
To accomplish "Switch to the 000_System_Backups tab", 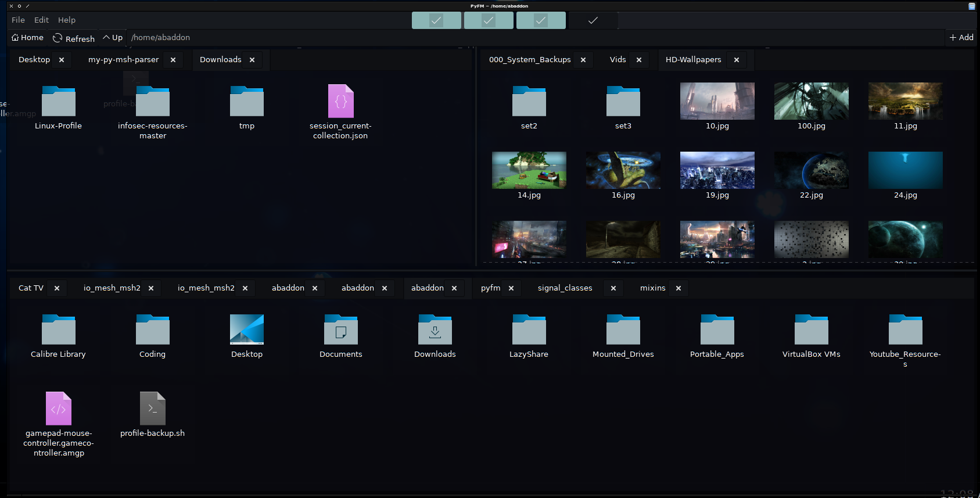I will (x=530, y=59).
